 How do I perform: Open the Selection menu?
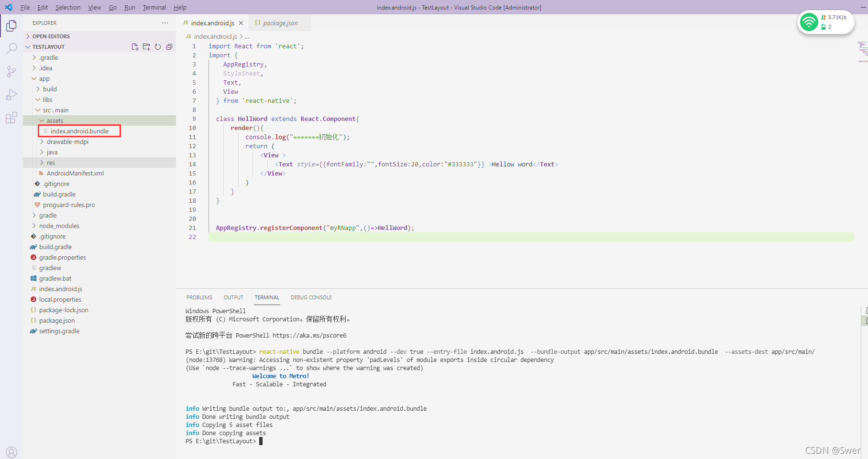pos(68,7)
